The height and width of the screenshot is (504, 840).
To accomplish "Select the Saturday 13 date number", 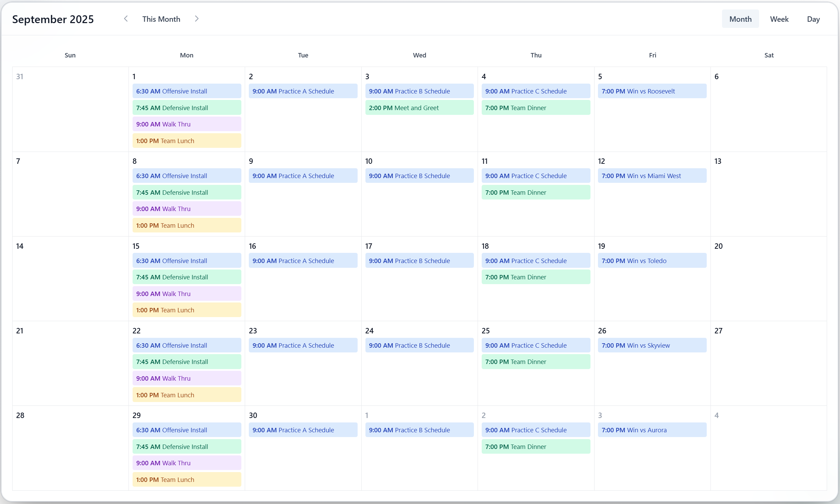I will coord(718,161).
